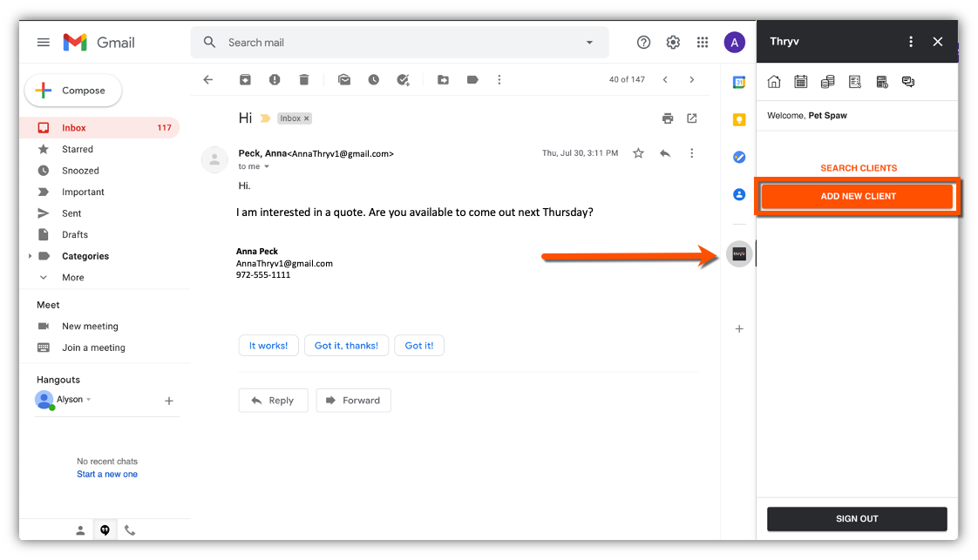Add the email to Tasks

coord(404,80)
